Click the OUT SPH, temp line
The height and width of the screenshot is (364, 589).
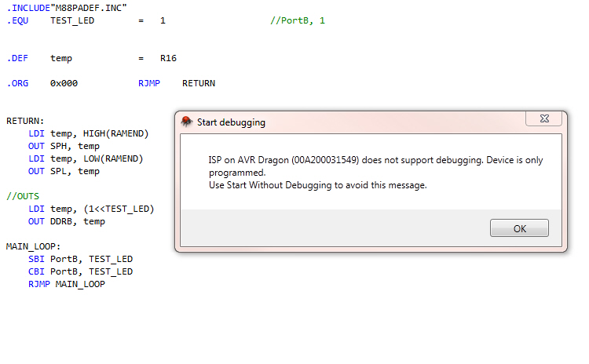64,147
